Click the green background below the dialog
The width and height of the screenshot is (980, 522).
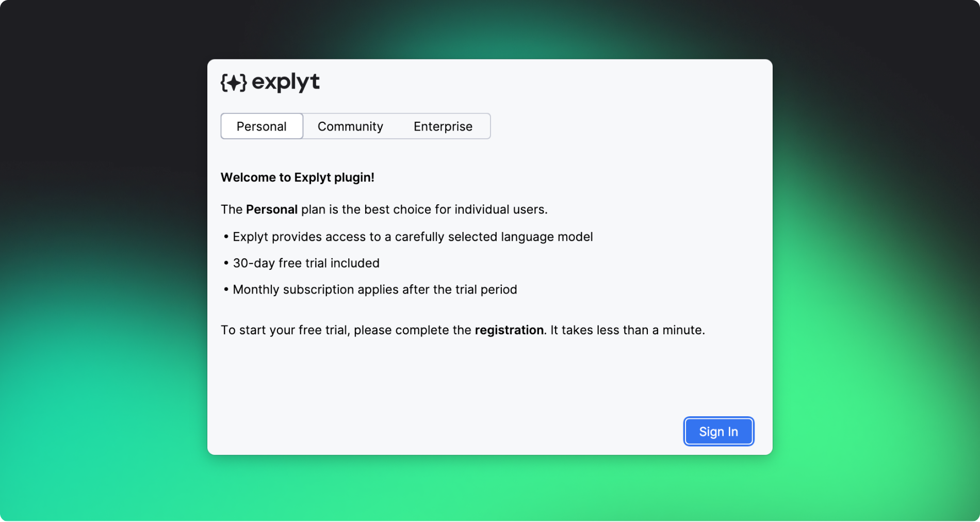(x=490, y=490)
